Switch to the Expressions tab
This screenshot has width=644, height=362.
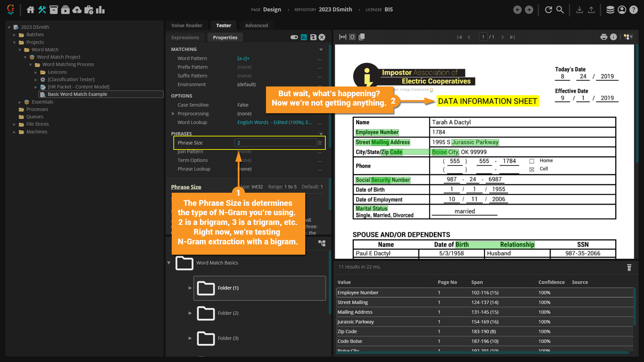click(185, 38)
